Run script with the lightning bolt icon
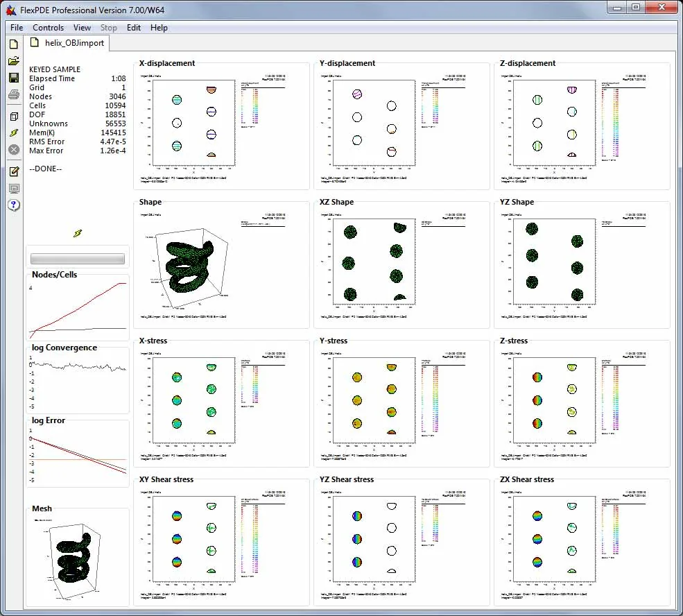683x616 pixels. [x=14, y=133]
